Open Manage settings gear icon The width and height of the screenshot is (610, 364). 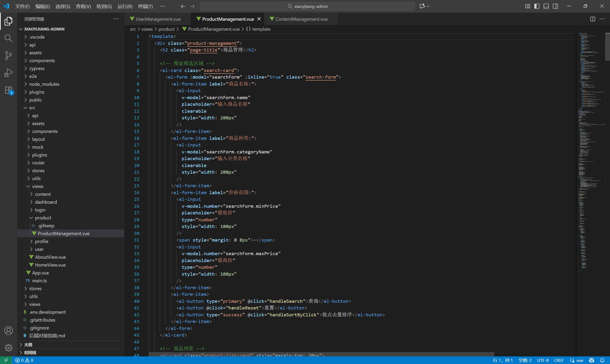[8, 347]
